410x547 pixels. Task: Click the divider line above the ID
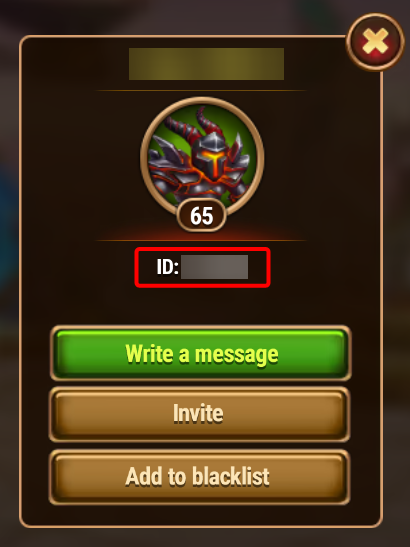pyautogui.click(x=201, y=240)
